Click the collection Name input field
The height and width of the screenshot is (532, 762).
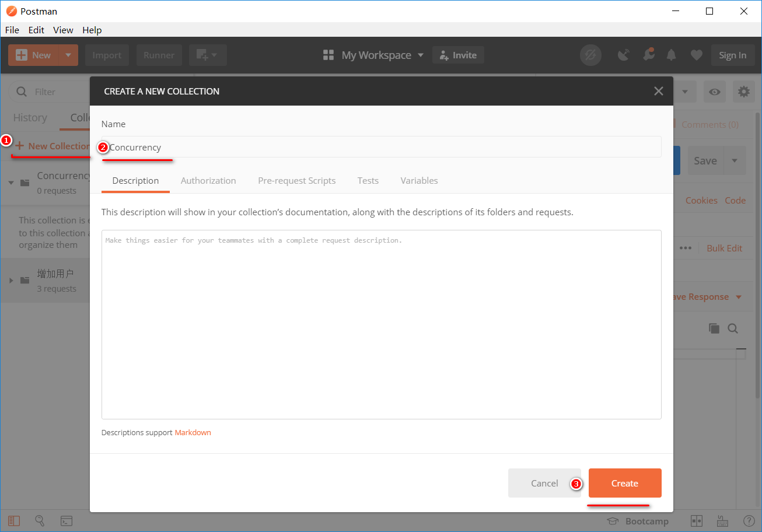[x=381, y=147]
